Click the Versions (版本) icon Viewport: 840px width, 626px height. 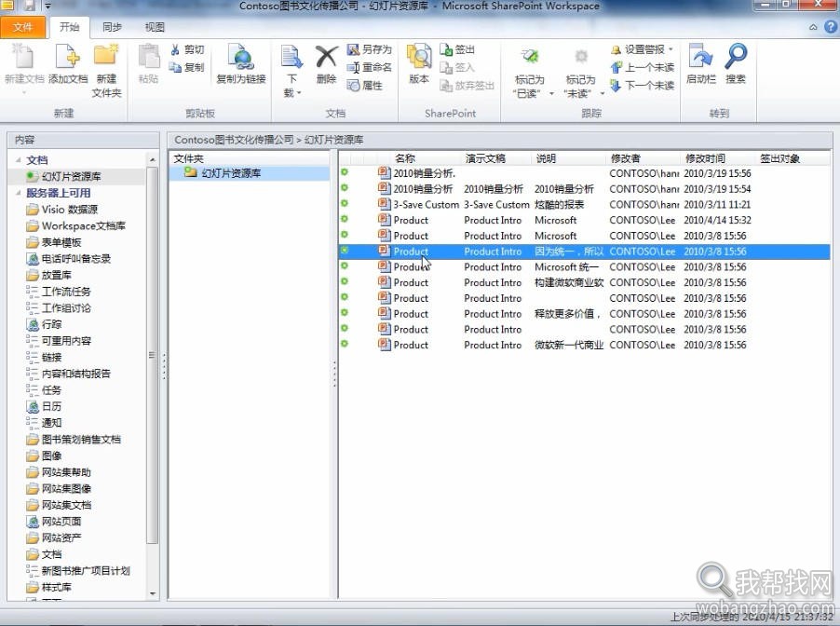click(x=419, y=57)
